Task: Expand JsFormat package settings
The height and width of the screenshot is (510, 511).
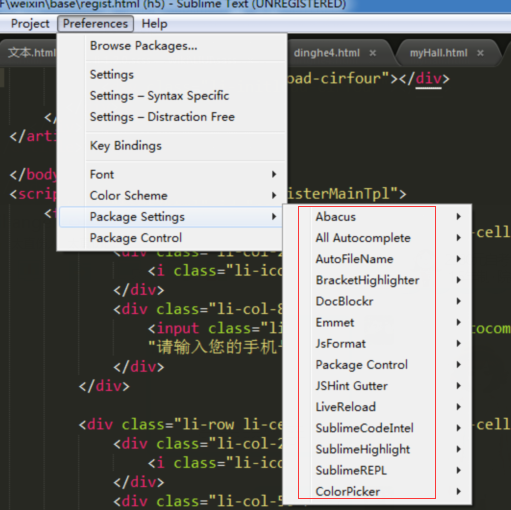Action: coord(377,344)
